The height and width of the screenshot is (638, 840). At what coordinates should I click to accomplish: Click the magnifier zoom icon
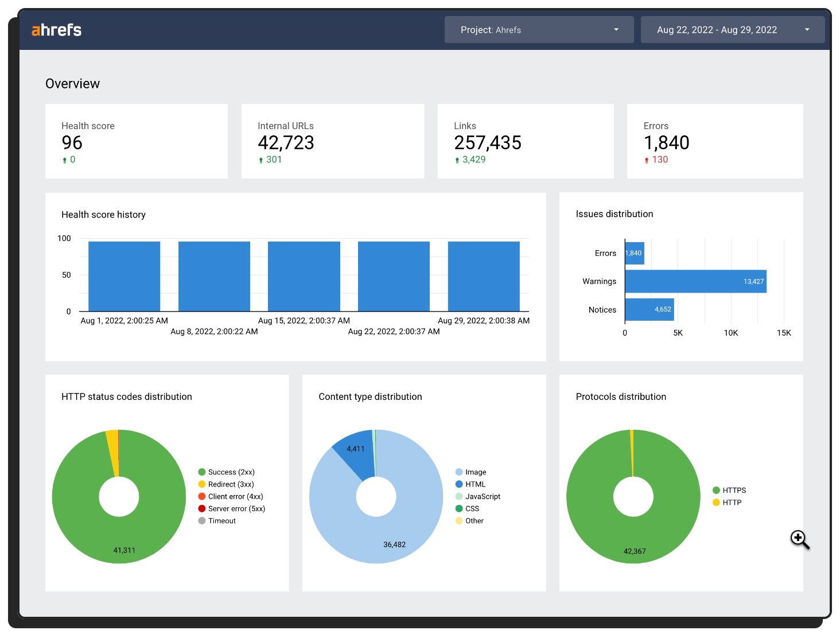799,539
